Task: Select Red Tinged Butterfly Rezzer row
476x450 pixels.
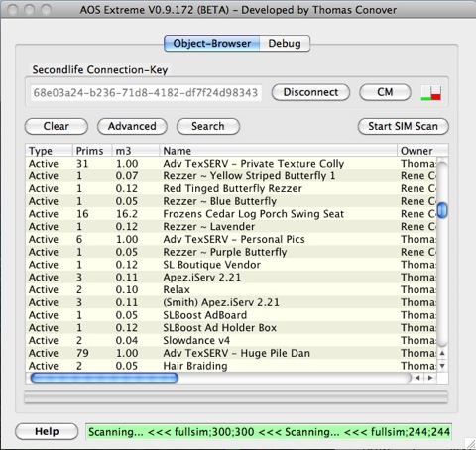Action: pyautogui.click(x=231, y=188)
